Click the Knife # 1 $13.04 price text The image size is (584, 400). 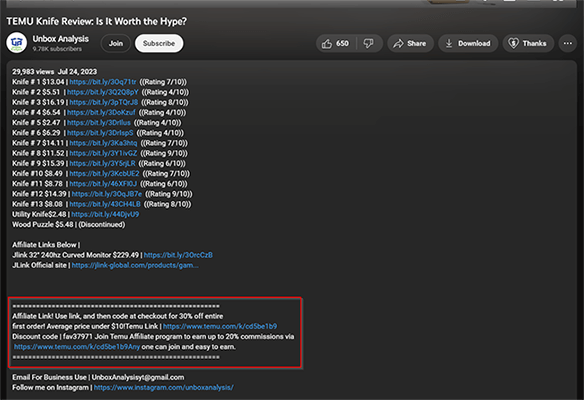point(38,82)
